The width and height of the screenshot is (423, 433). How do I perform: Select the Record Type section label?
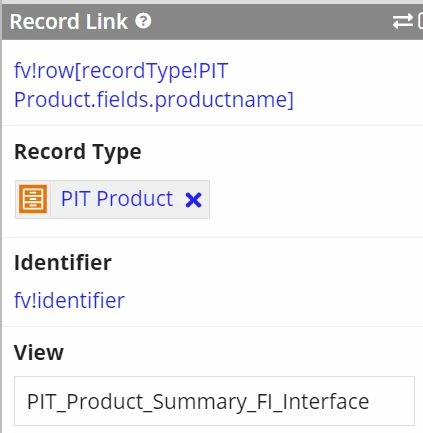pyautogui.click(x=78, y=152)
